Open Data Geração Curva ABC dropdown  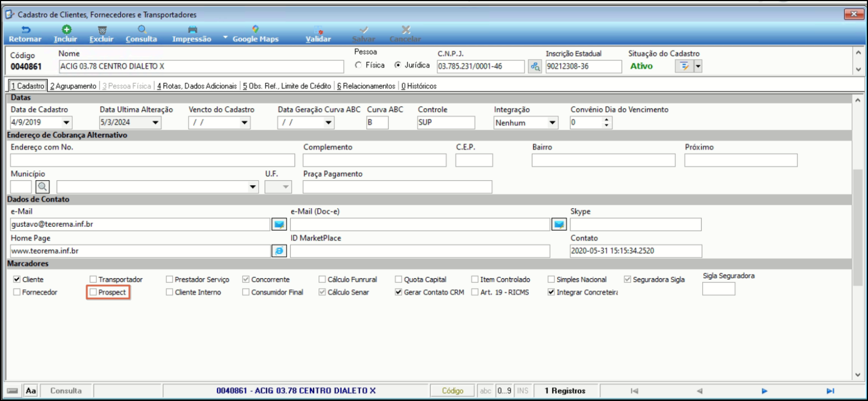(329, 123)
